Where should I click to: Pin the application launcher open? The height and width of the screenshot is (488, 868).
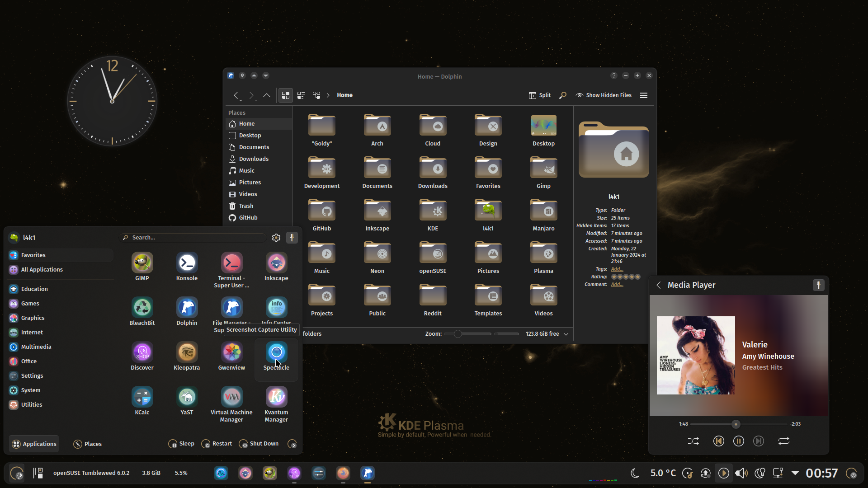tap(292, 238)
